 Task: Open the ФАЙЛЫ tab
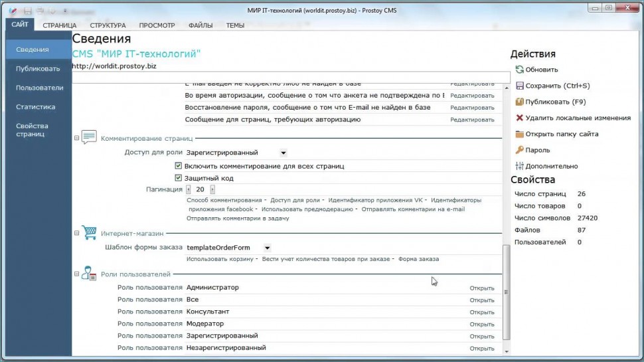point(201,25)
